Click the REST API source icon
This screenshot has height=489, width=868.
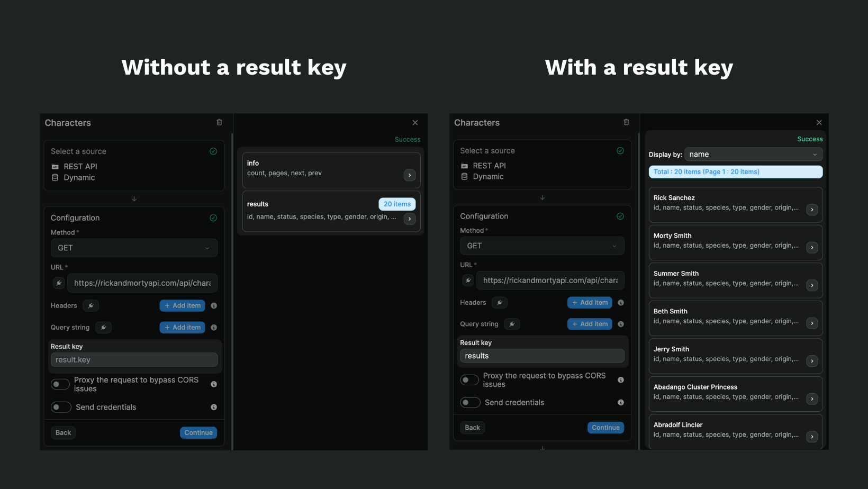coord(55,166)
